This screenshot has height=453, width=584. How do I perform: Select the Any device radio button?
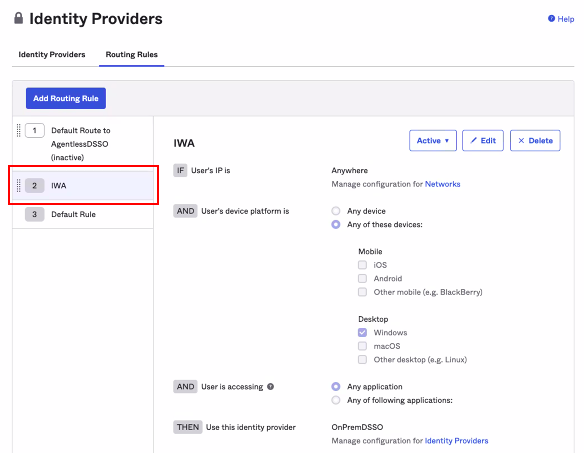tap(336, 211)
